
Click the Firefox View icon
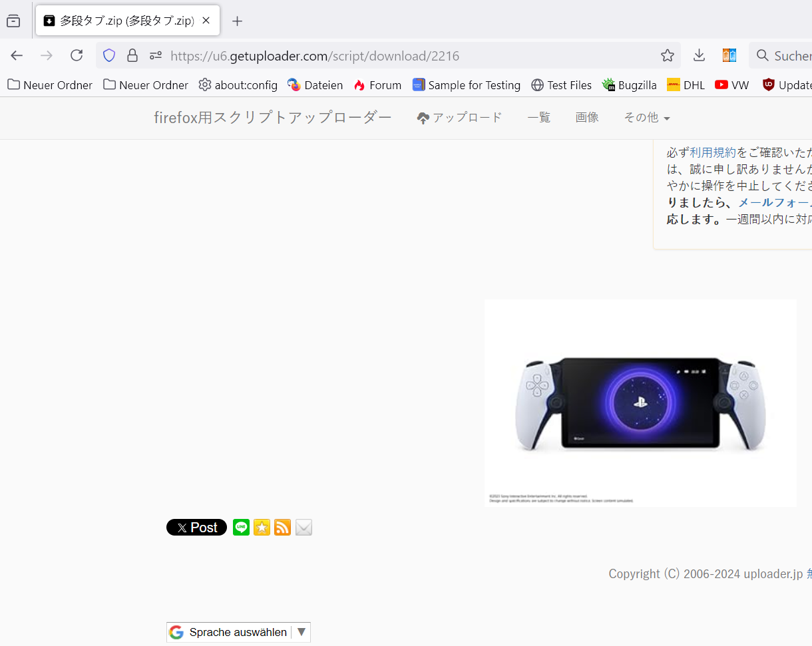(x=13, y=21)
